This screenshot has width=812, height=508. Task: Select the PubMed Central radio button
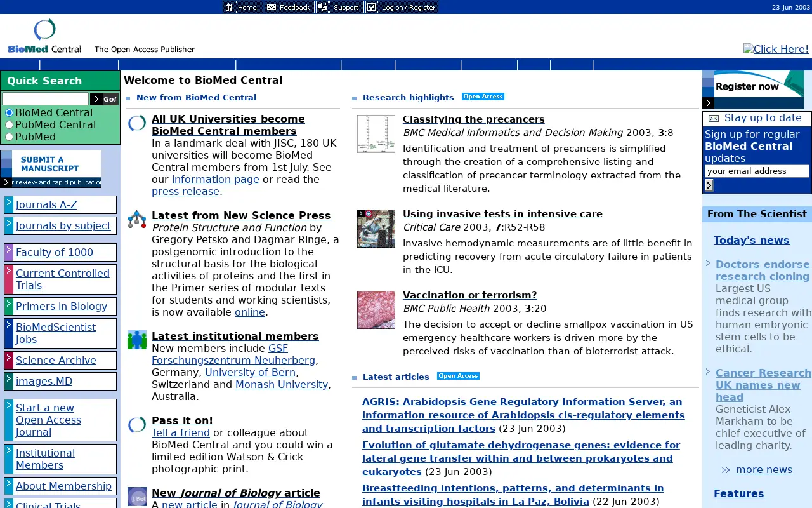point(9,125)
